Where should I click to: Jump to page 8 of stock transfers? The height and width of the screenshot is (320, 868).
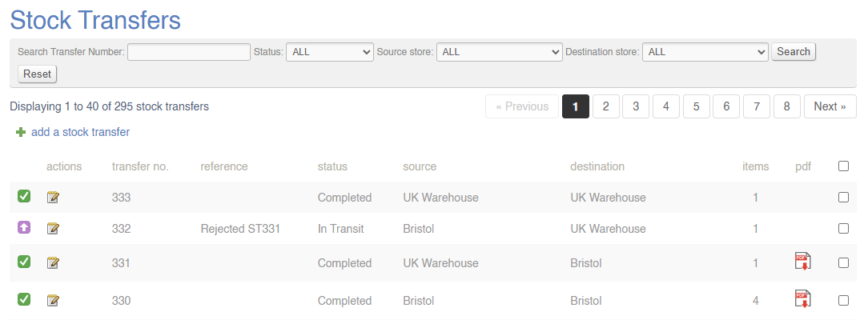[787, 106]
